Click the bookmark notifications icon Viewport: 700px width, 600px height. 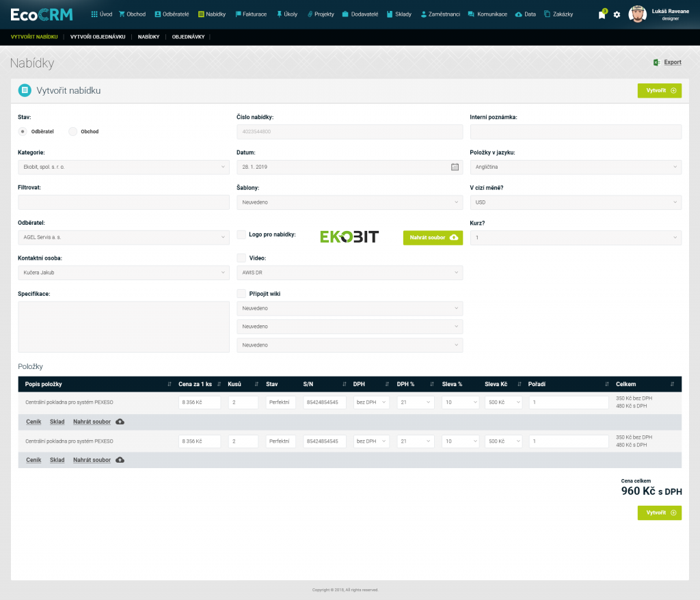click(602, 14)
